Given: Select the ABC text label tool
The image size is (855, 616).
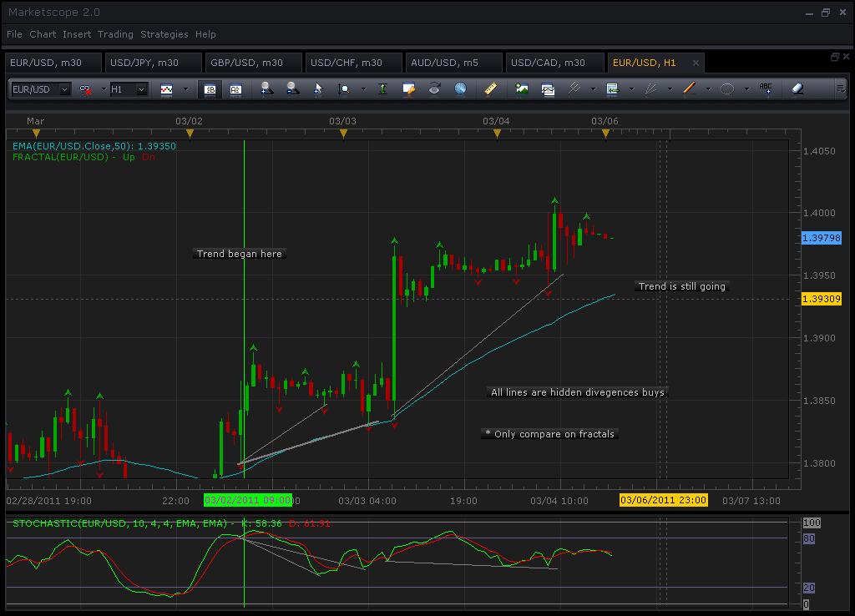Looking at the screenshot, I should coord(766,88).
